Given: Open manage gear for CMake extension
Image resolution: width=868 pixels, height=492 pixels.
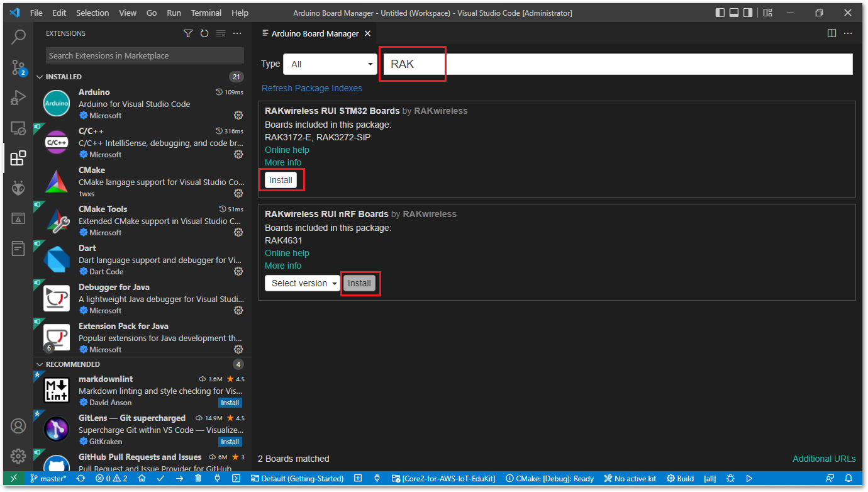Looking at the screenshot, I should tap(238, 193).
